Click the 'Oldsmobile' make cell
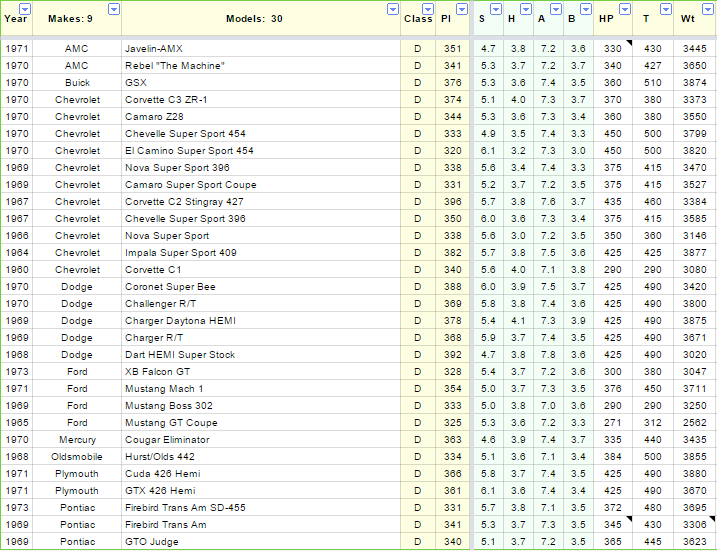The width and height of the screenshot is (717, 551). click(x=77, y=456)
